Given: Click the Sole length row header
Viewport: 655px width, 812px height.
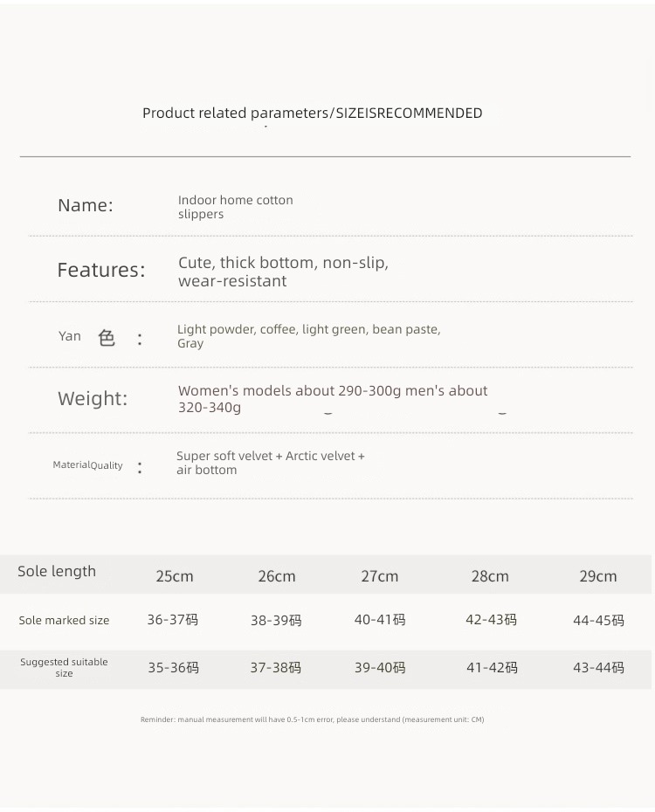Looking at the screenshot, I should click(57, 571).
